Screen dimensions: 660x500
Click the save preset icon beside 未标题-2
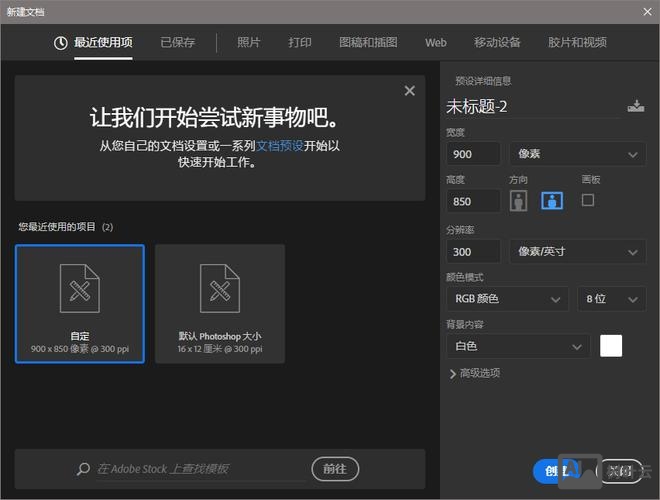pyautogui.click(x=636, y=106)
